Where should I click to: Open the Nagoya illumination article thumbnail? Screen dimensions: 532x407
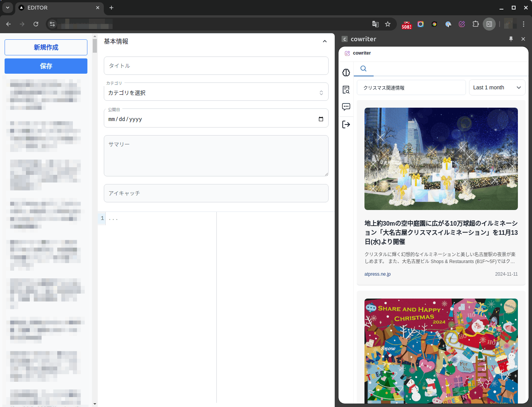coord(441,159)
